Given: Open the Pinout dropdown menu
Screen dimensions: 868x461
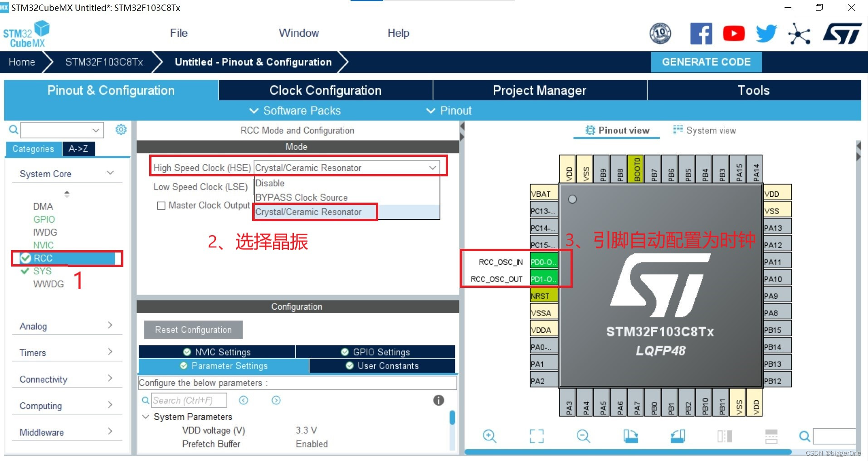Looking at the screenshot, I should tap(449, 111).
